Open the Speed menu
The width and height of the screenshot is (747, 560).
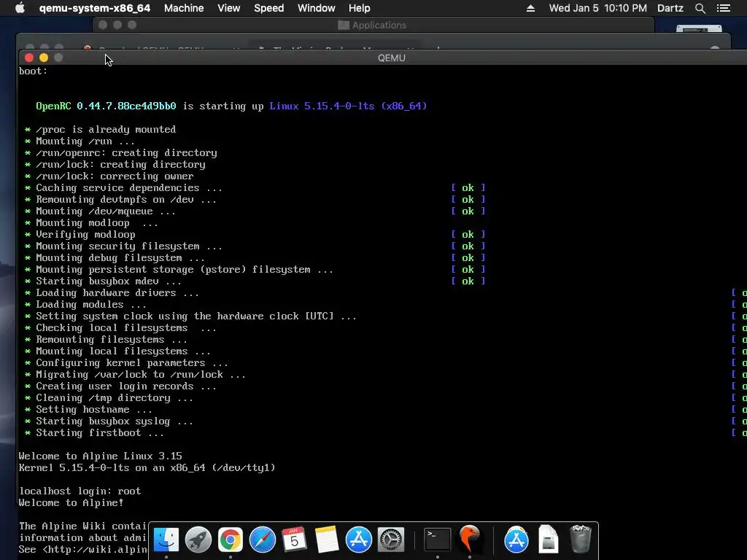point(268,8)
